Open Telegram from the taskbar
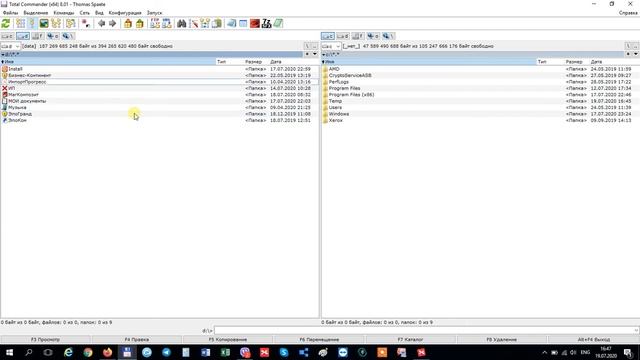 point(167,352)
